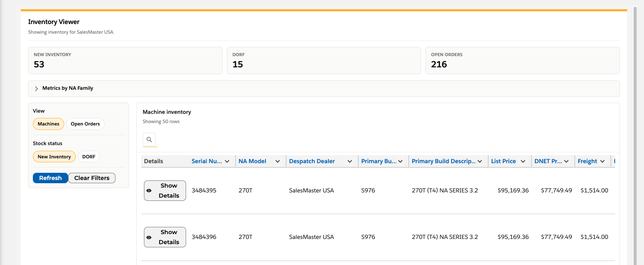Click 270T model cell for serial 3484395

tap(245, 190)
